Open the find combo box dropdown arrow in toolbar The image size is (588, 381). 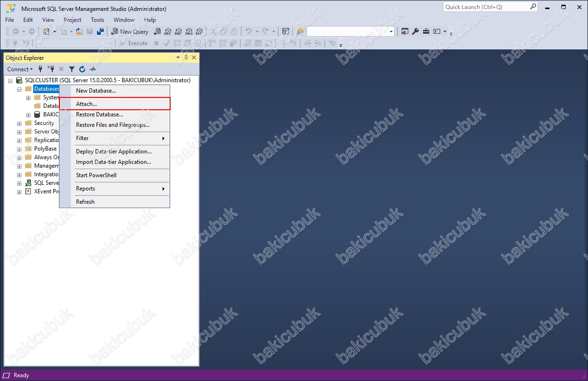(x=391, y=31)
